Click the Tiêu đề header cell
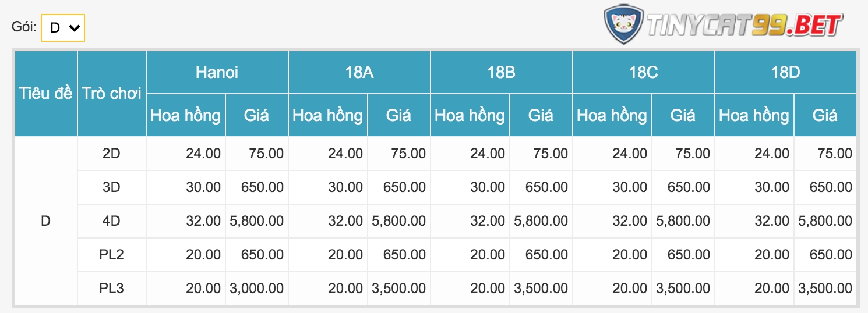The height and width of the screenshot is (313, 868). (x=46, y=93)
